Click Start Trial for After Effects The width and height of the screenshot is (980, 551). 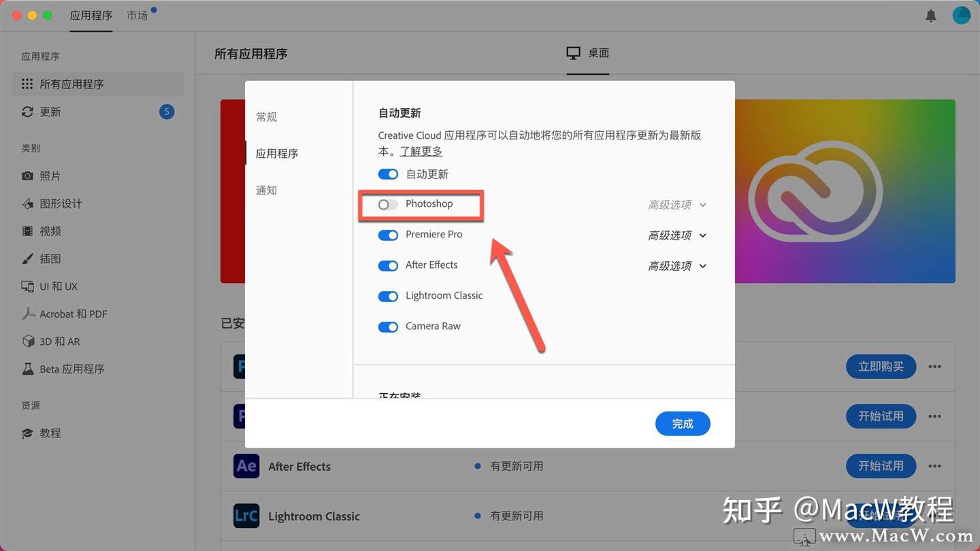[x=881, y=466]
